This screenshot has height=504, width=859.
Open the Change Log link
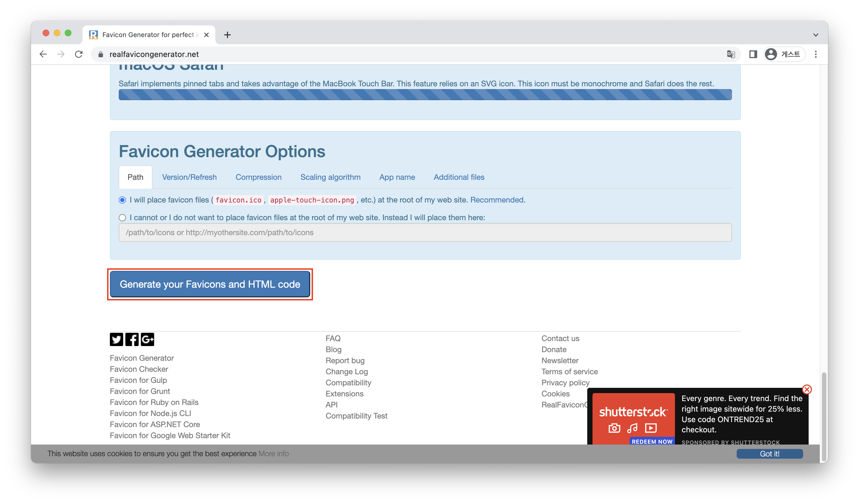pos(347,371)
